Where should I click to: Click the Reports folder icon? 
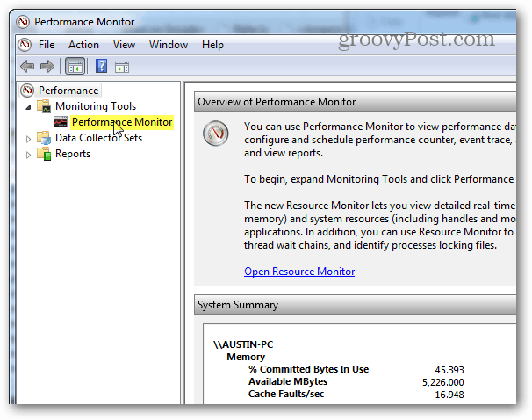44,154
